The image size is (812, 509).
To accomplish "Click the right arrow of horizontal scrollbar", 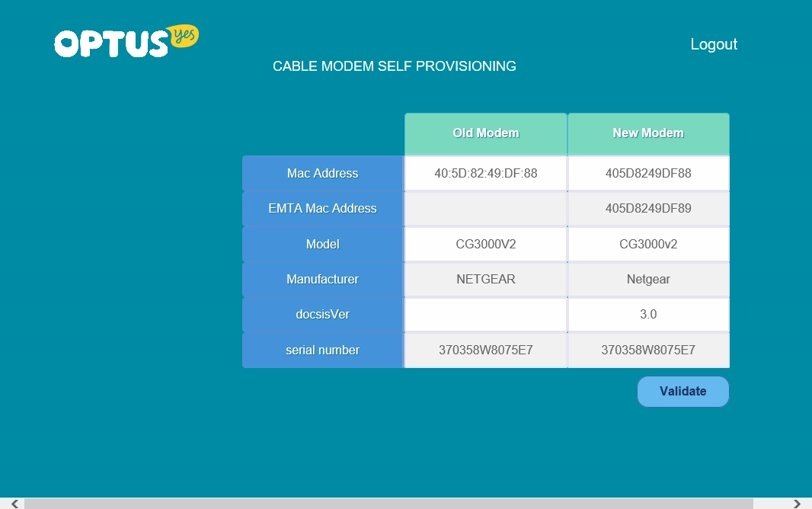I will coord(797,504).
